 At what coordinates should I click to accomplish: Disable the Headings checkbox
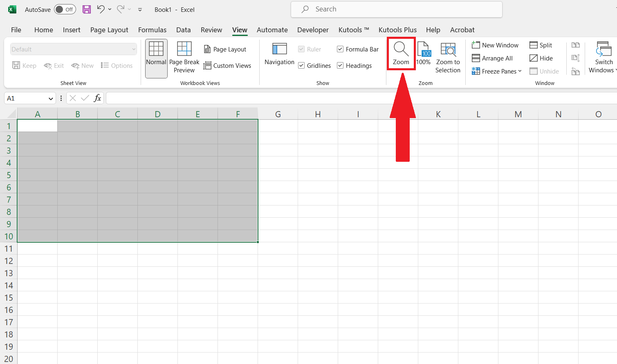click(x=340, y=65)
